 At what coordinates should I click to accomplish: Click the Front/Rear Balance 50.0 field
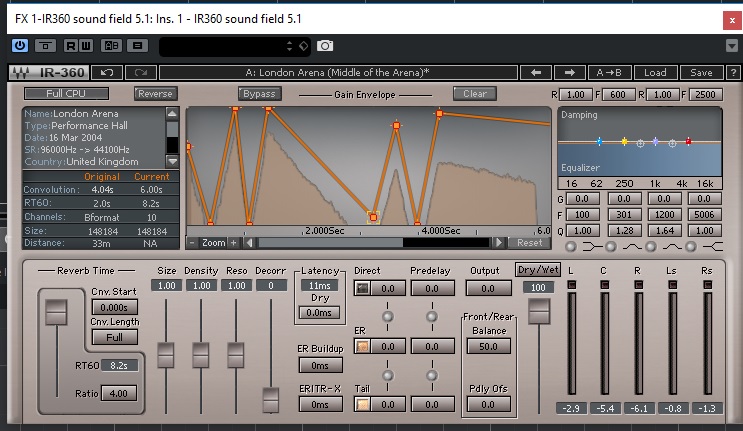click(x=489, y=346)
